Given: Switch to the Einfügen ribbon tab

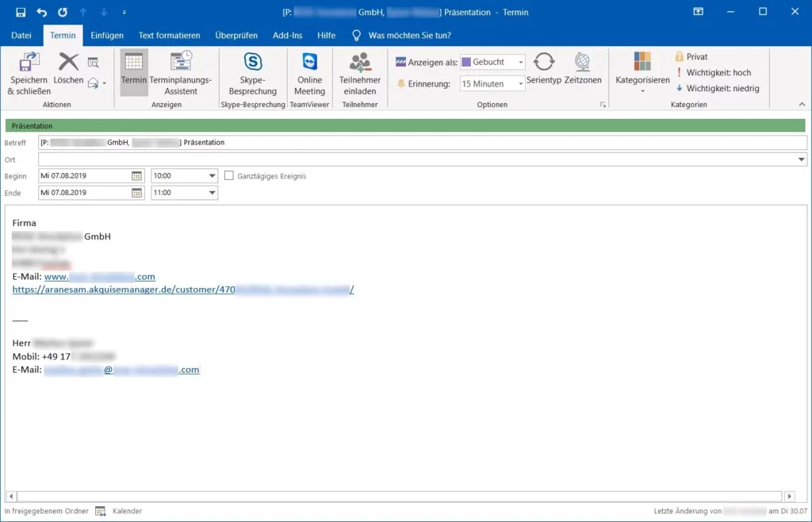Looking at the screenshot, I should 105,35.
